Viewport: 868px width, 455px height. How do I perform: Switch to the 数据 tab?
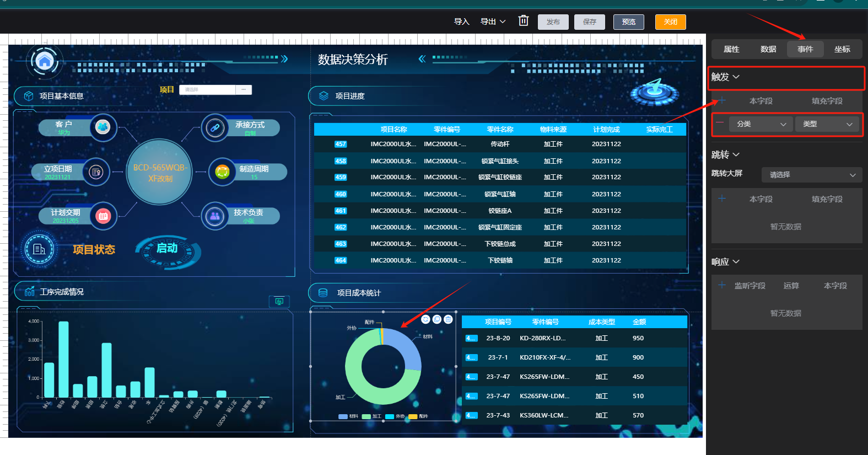click(768, 49)
